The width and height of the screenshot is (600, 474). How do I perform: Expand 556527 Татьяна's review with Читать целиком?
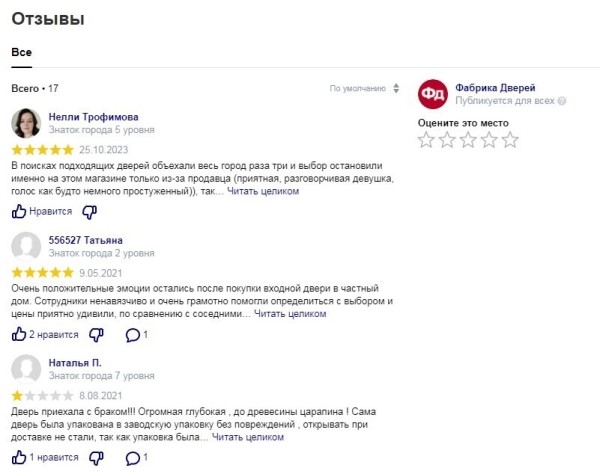(x=289, y=313)
